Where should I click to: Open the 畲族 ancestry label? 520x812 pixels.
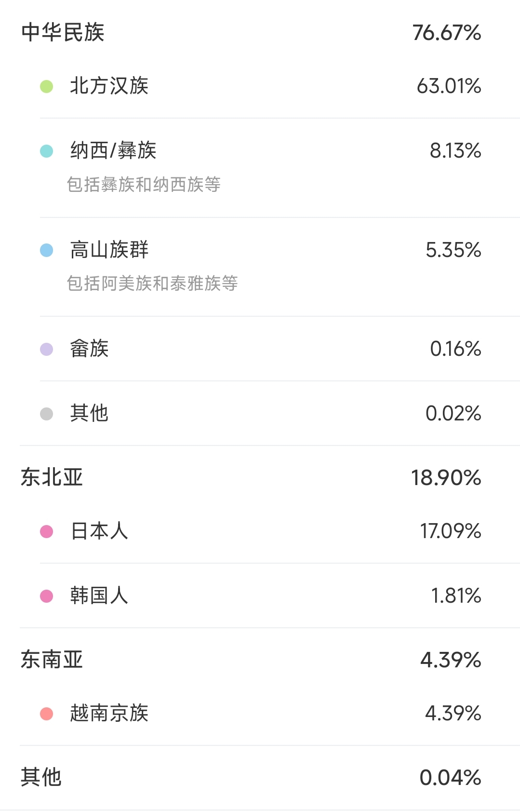pos(89,349)
